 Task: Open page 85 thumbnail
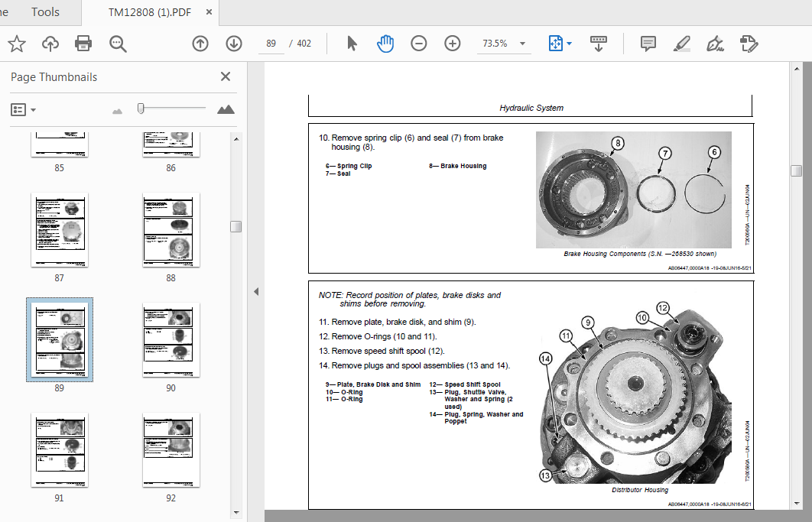click(x=60, y=144)
